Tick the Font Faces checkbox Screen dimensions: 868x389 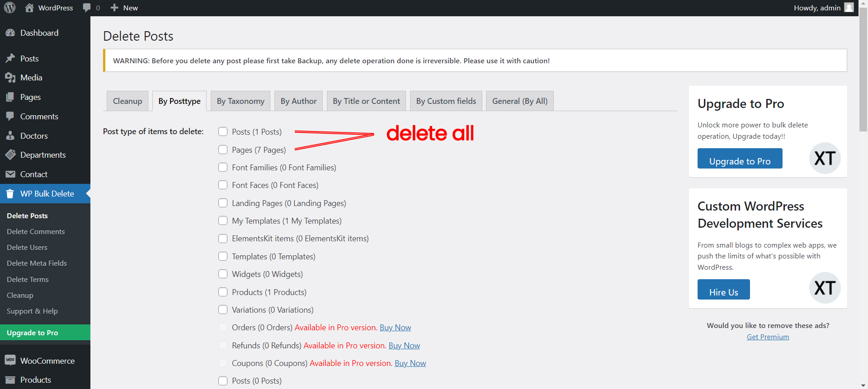point(223,185)
